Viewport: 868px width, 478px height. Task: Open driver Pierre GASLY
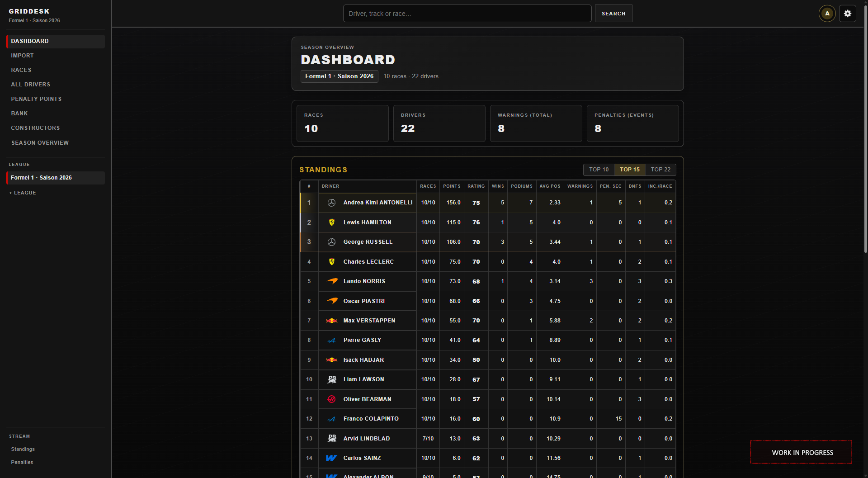362,340
